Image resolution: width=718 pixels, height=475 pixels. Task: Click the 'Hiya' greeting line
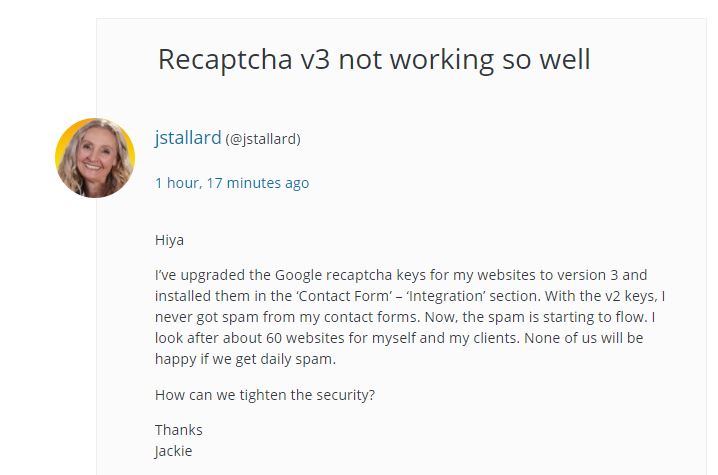coord(169,240)
